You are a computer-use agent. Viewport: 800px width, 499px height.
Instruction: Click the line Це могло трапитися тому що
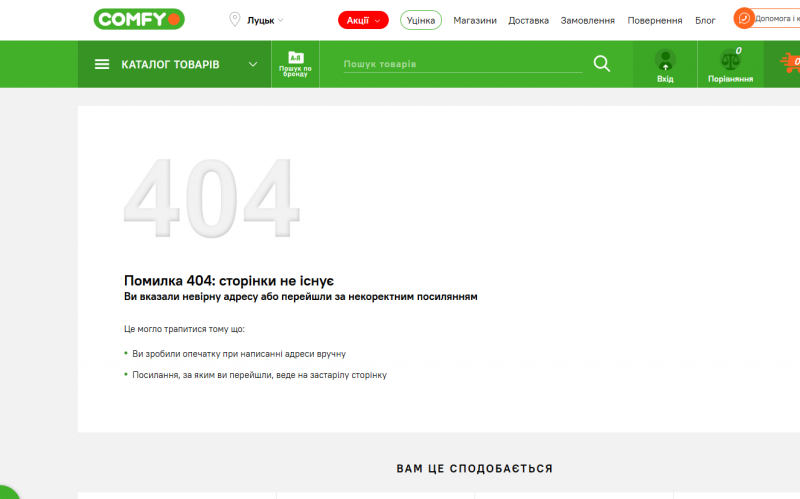click(184, 329)
